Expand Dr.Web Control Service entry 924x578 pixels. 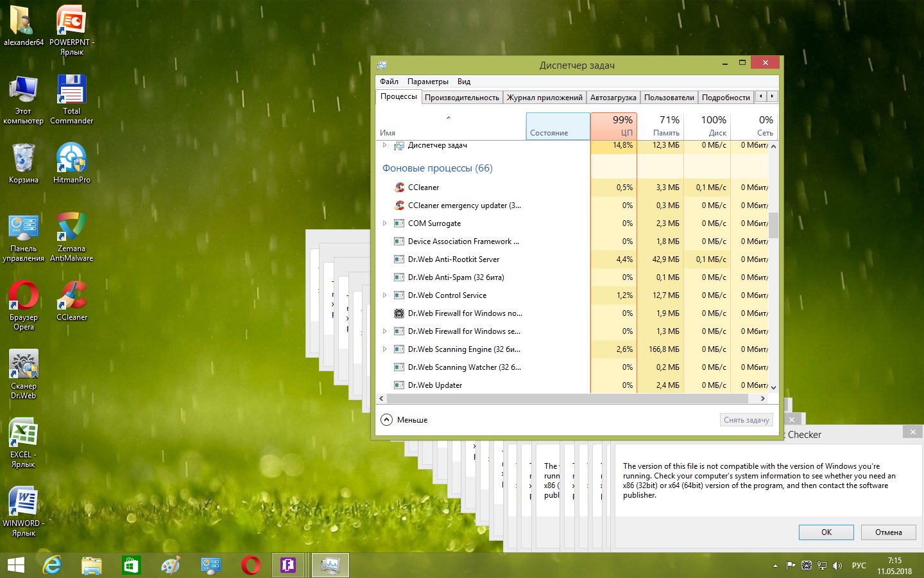click(384, 295)
